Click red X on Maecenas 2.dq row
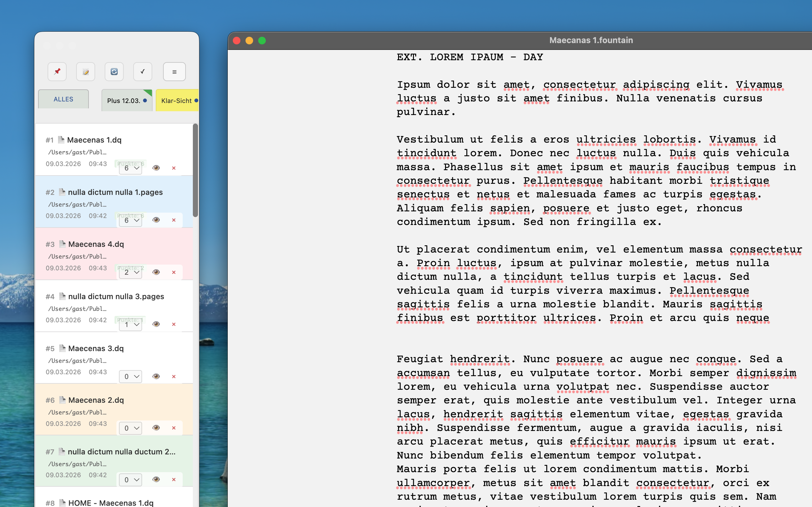Screen dimensions: 812x507 [x=174, y=428]
